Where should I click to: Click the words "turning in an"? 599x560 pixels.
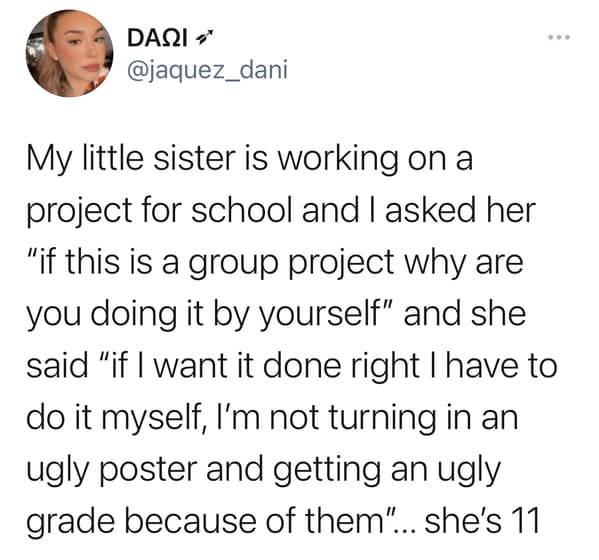423,418
